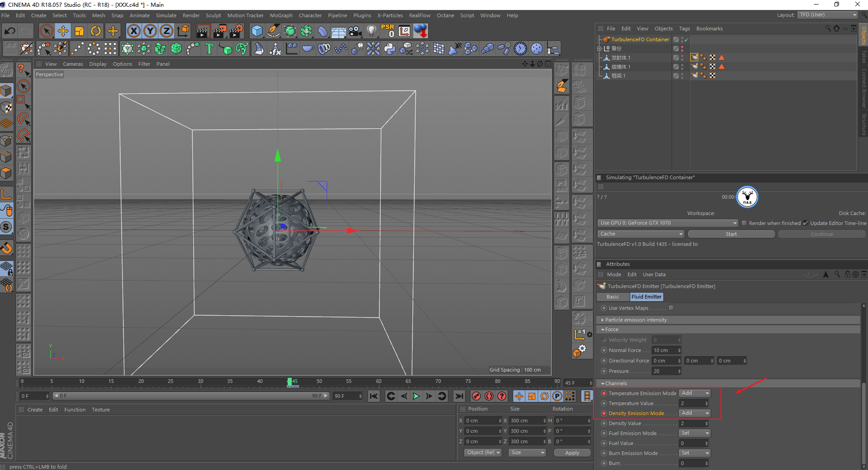Open Viewport Cameras menu
The image size is (868, 470).
(73, 64)
